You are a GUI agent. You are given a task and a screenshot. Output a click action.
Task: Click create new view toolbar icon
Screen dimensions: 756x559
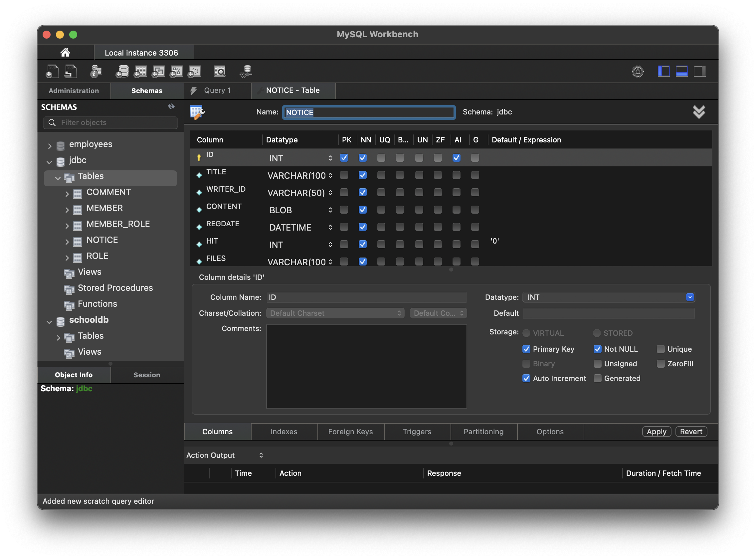pyautogui.click(x=158, y=72)
